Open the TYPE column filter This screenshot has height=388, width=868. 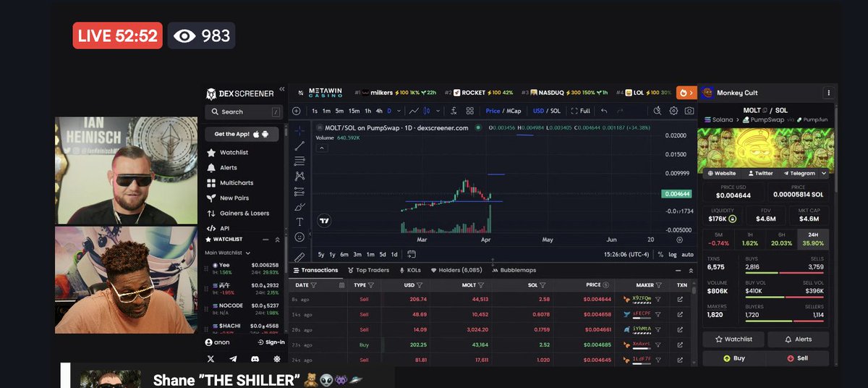click(x=371, y=285)
